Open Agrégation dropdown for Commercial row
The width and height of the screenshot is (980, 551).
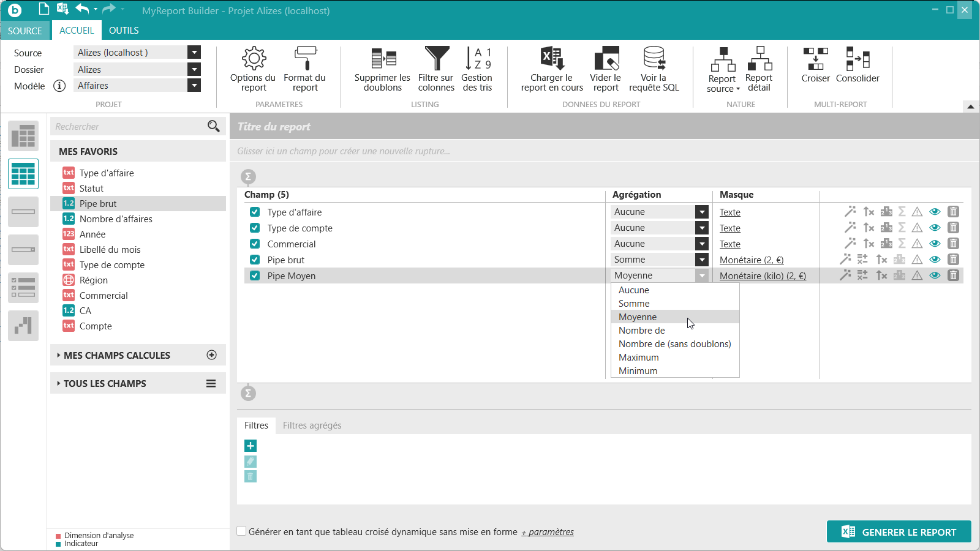click(702, 244)
